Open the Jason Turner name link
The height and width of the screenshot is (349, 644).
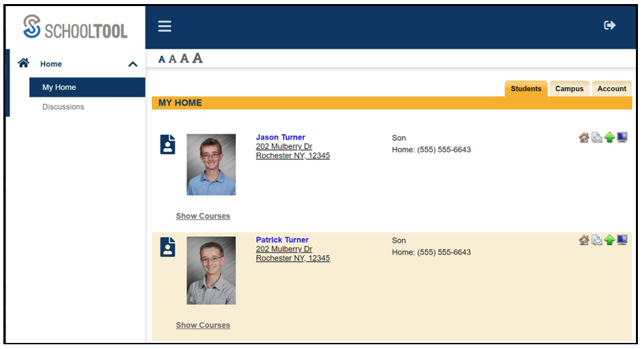pyautogui.click(x=281, y=137)
